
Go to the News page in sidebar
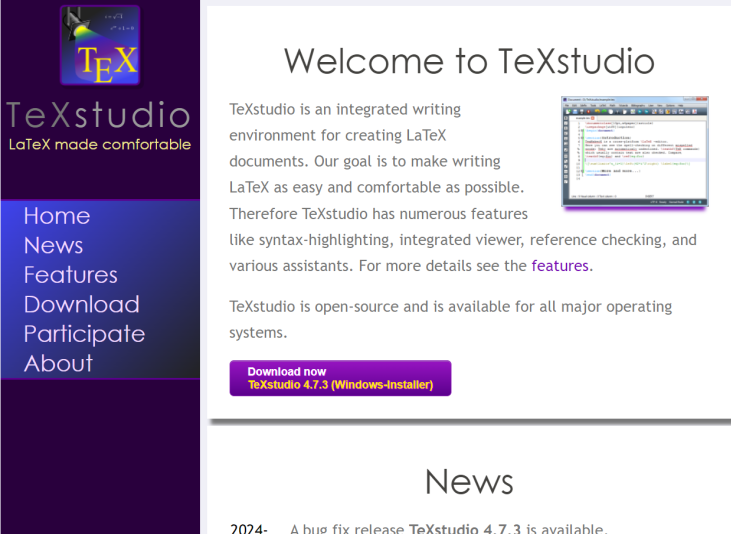coord(54,245)
